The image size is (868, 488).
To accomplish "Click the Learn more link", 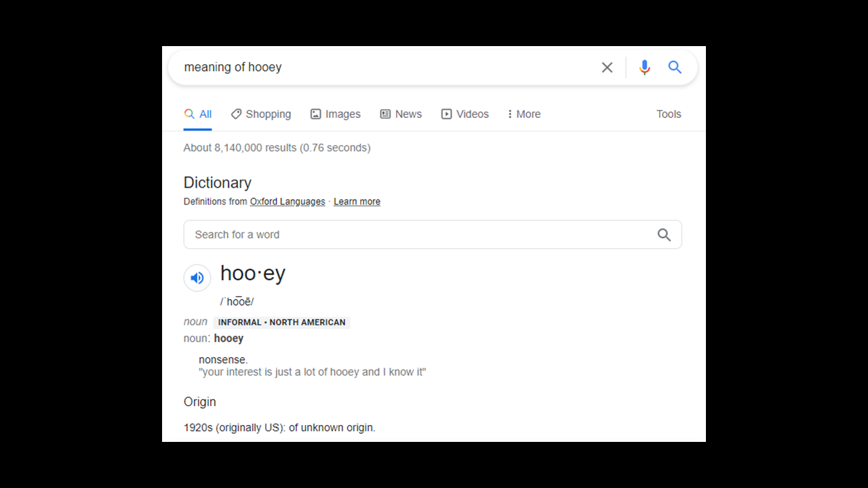I will pyautogui.click(x=357, y=201).
